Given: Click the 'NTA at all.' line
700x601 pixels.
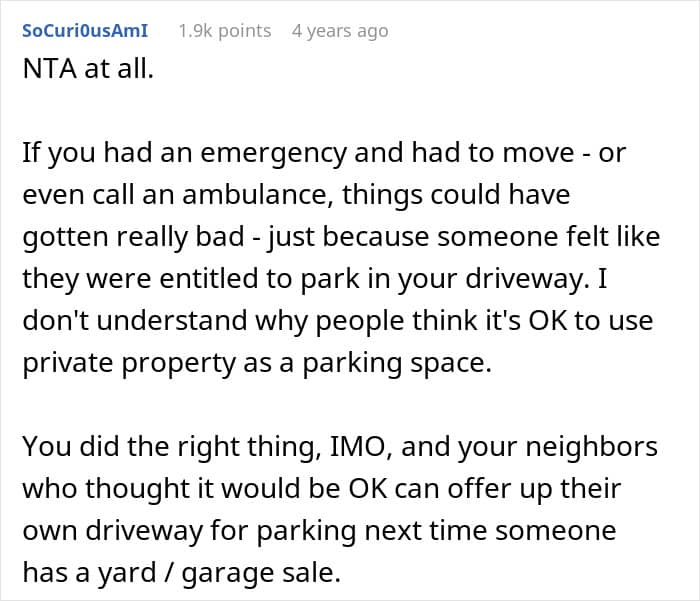Looking at the screenshot, I should point(88,73).
